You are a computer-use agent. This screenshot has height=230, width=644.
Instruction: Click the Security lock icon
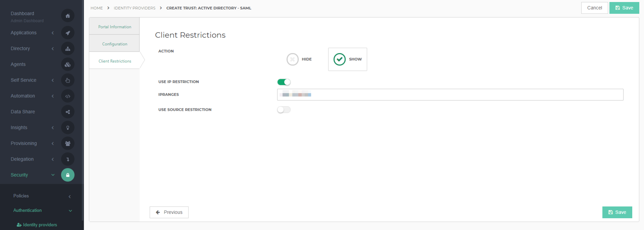coord(68,175)
